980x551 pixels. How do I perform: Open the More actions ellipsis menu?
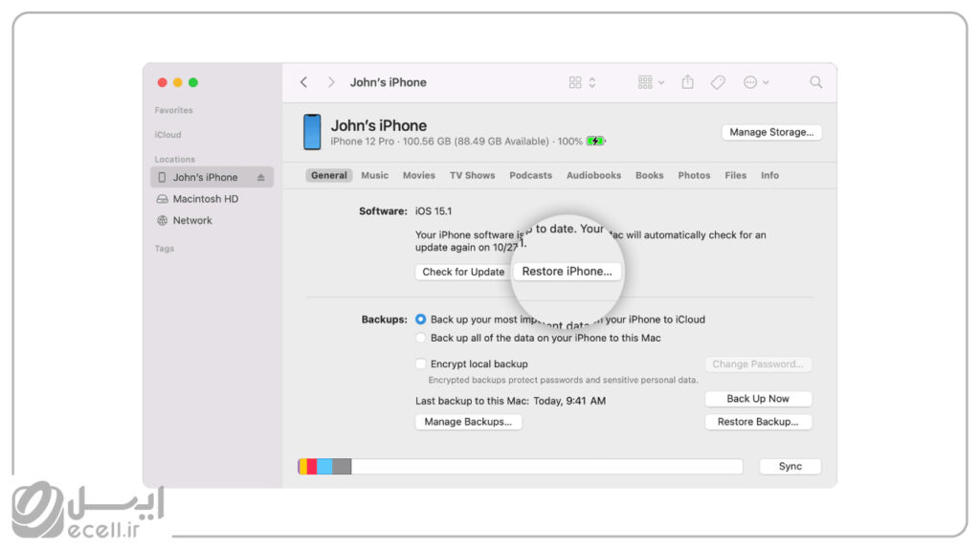pos(756,82)
